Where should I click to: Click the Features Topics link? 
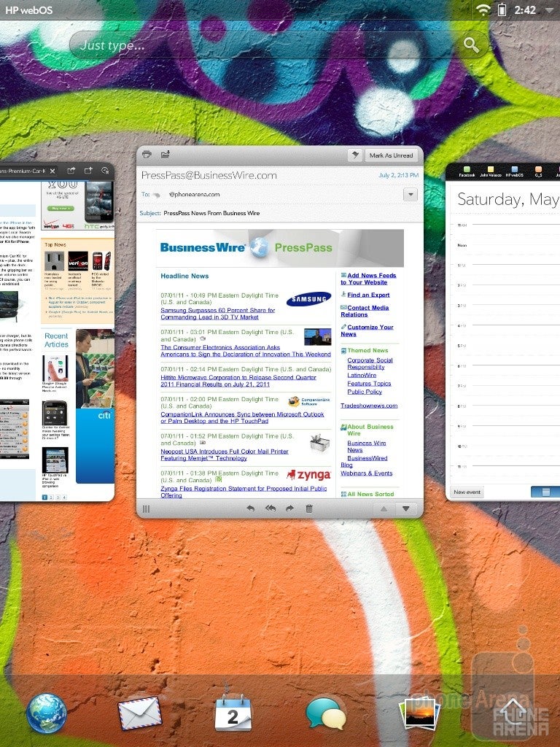tap(369, 384)
